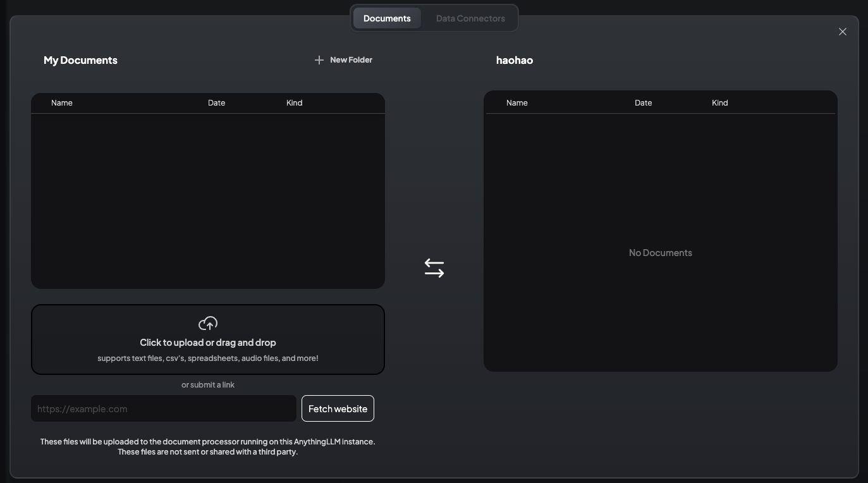Click to upload or drag and drop area
The height and width of the screenshot is (483, 868).
[x=208, y=339]
